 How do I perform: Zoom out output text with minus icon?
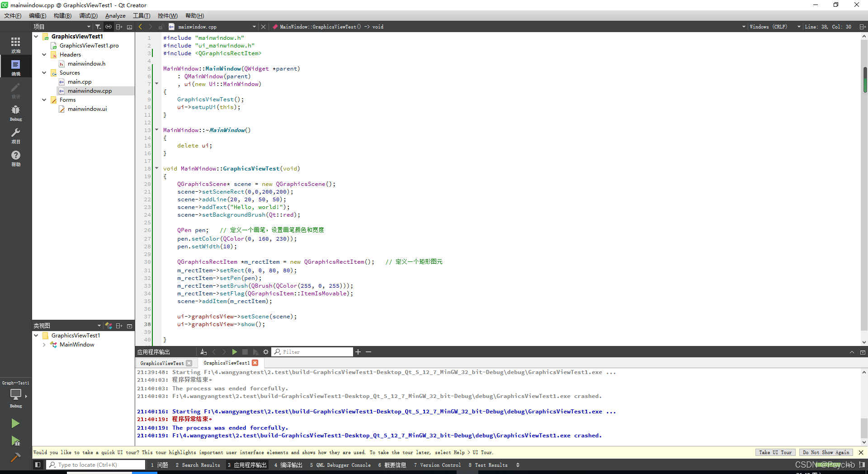pos(368,352)
